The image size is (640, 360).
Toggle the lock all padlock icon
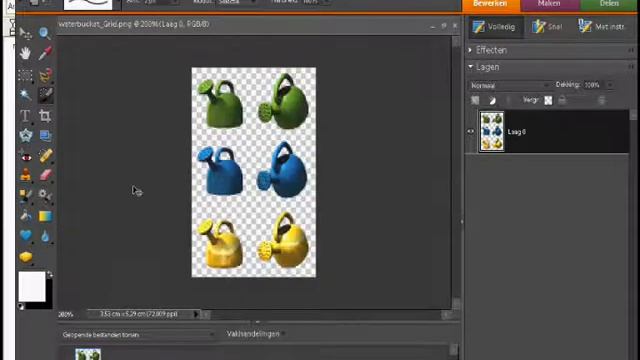click(x=562, y=100)
